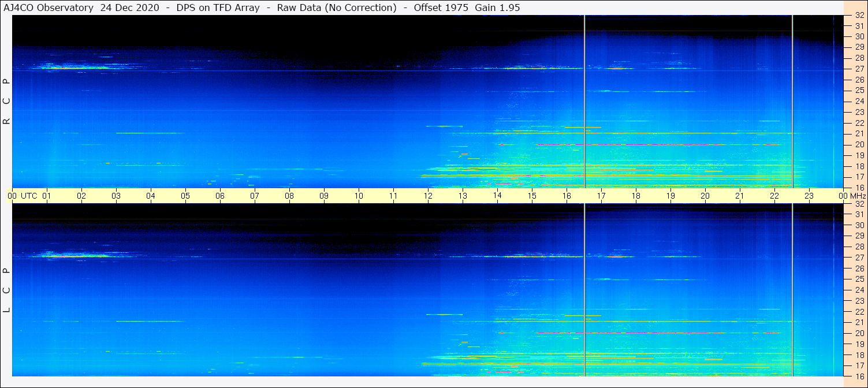868x388 pixels.
Task: Click the 04 hour tick on UTC axis
Action: point(151,196)
